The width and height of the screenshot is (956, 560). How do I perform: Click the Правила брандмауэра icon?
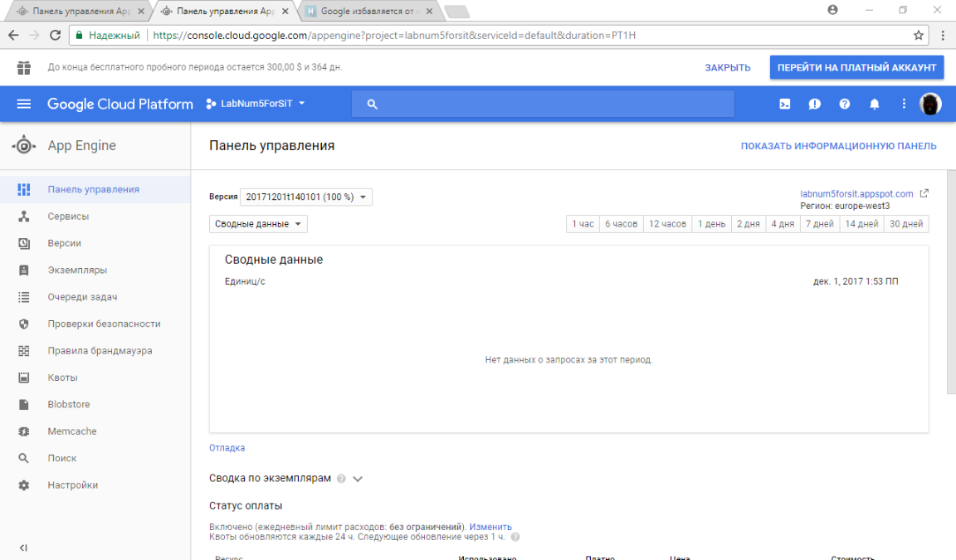(x=24, y=350)
